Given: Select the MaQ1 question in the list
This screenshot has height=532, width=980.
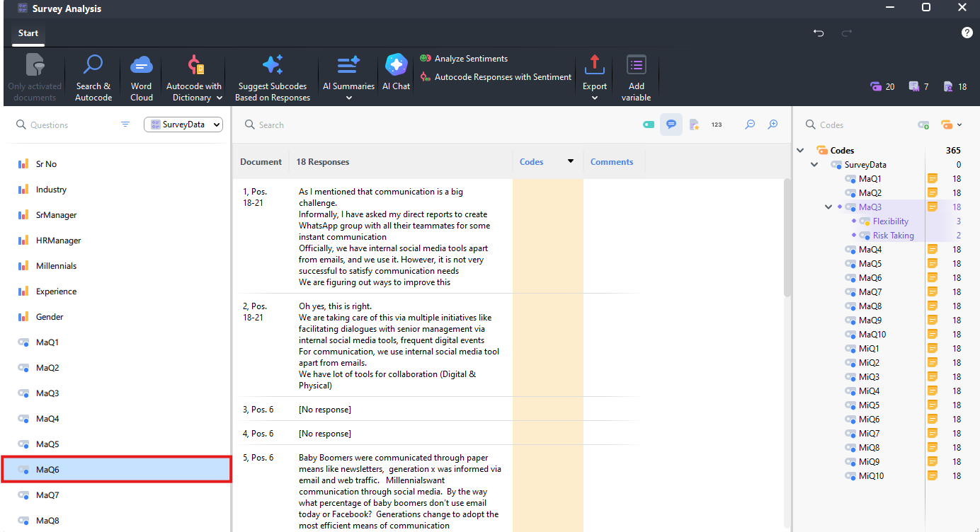Looking at the screenshot, I should click(x=115, y=342).
